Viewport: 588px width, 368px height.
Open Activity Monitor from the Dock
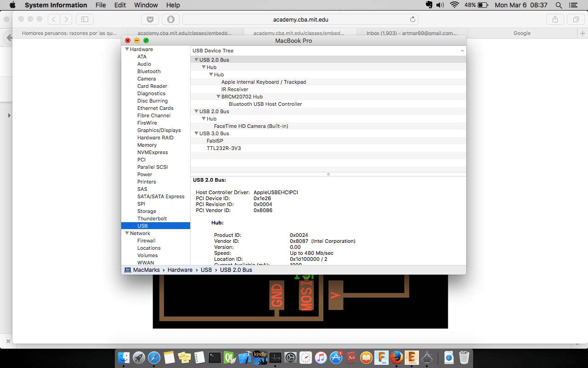click(275, 358)
